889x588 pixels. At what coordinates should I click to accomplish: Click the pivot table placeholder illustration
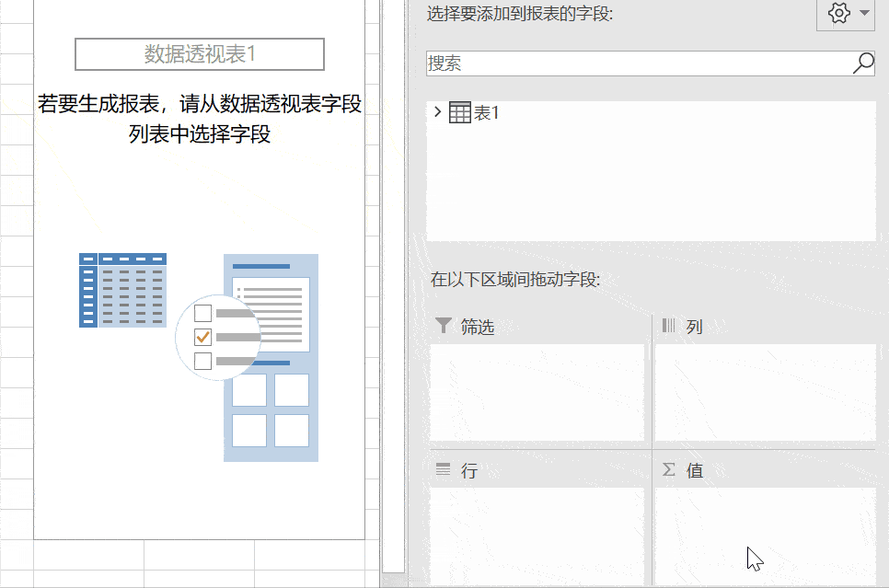(x=199, y=357)
